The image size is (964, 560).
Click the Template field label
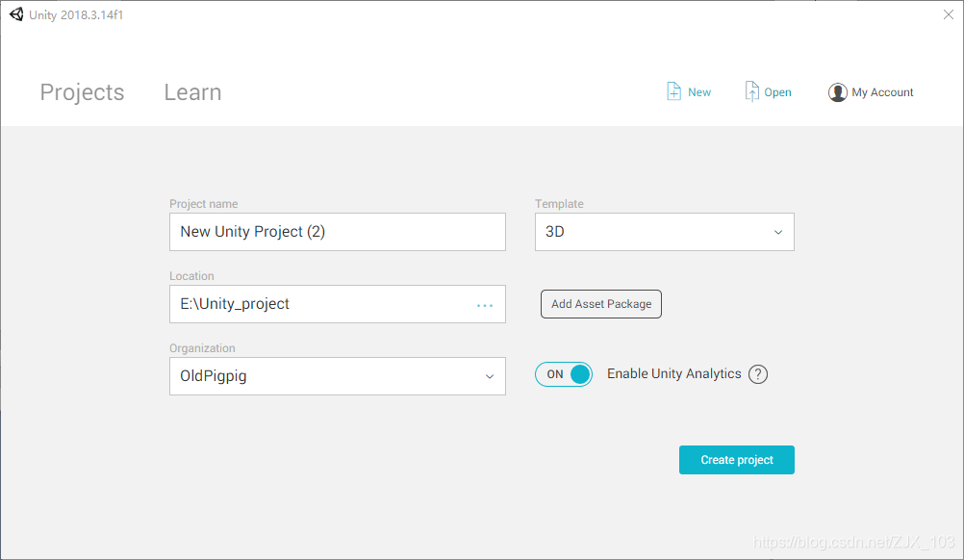[x=559, y=203]
